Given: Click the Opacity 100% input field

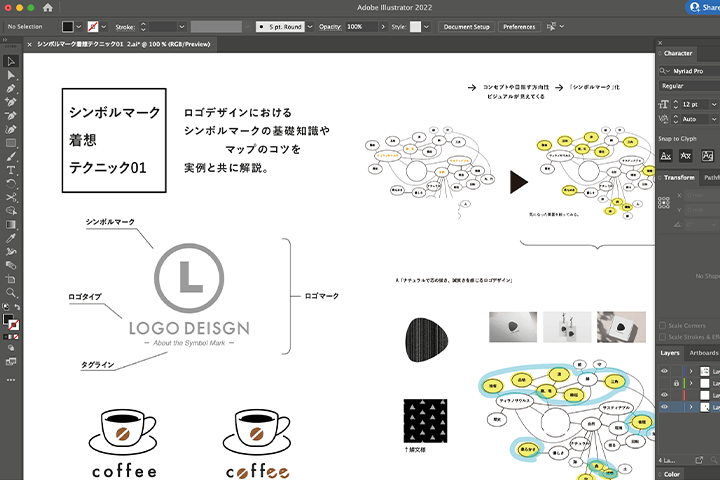Looking at the screenshot, I should tap(361, 27).
